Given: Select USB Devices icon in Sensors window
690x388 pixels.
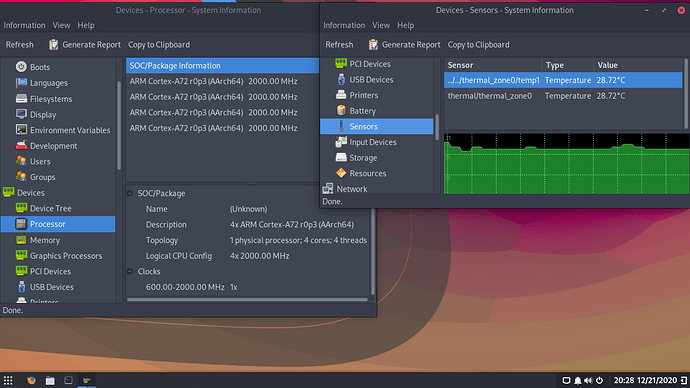Looking at the screenshot, I should (x=341, y=79).
